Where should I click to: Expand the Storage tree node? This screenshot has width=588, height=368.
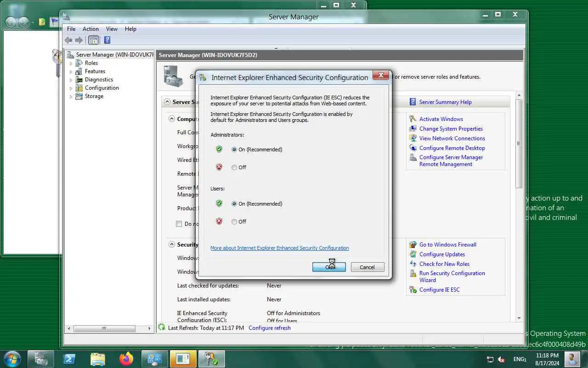click(71, 97)
